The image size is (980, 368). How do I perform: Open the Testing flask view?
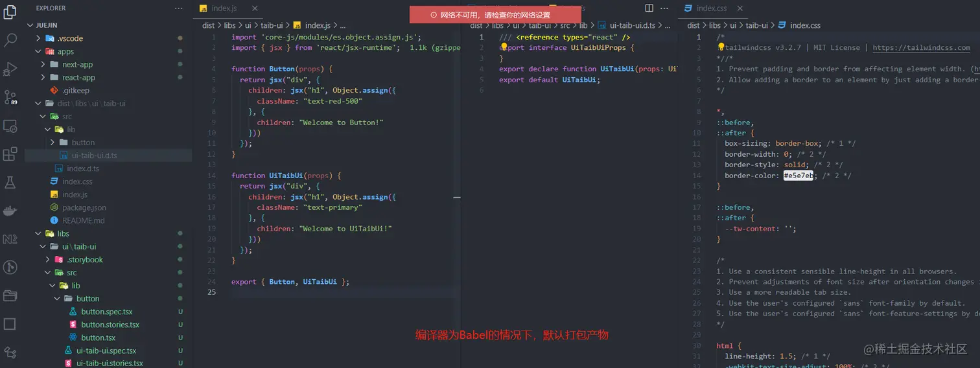(10, 183)
